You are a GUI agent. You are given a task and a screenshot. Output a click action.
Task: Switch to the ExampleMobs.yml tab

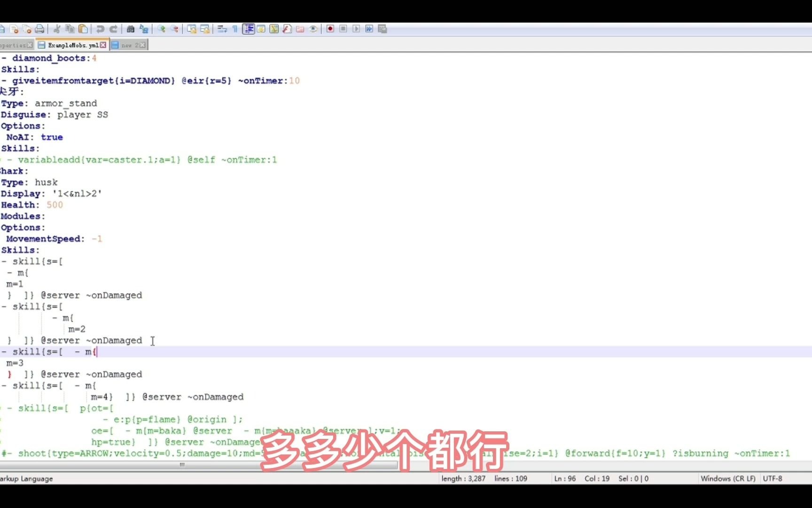(72, 45)
